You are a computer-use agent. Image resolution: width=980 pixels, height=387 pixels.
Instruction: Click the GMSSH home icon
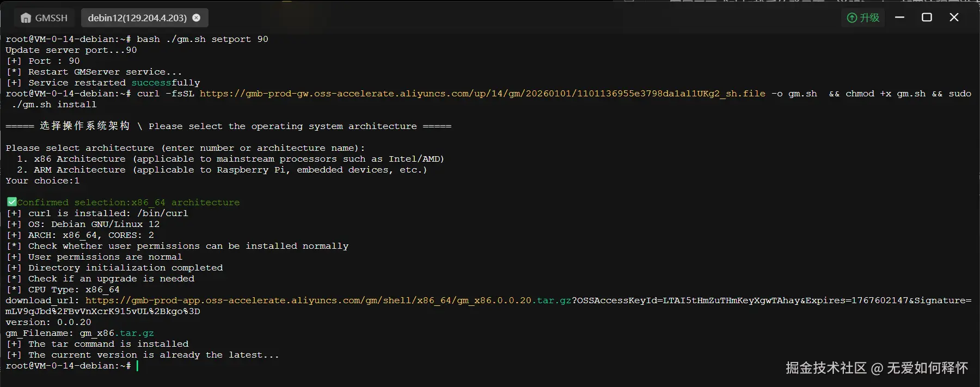point(26,18)
